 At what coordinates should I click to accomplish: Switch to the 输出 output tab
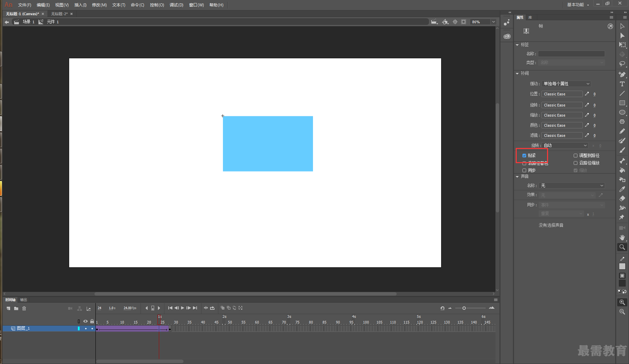click(x=24, y=300)
